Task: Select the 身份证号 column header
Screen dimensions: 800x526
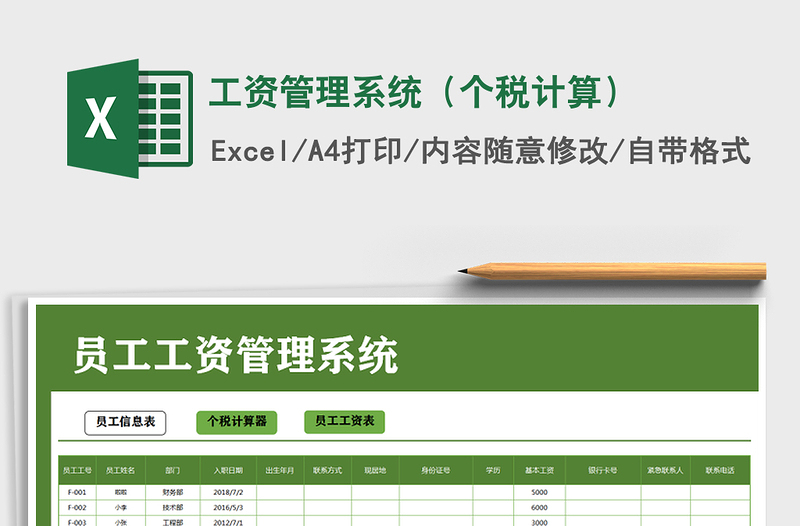Action: click(x=435, y=470)
